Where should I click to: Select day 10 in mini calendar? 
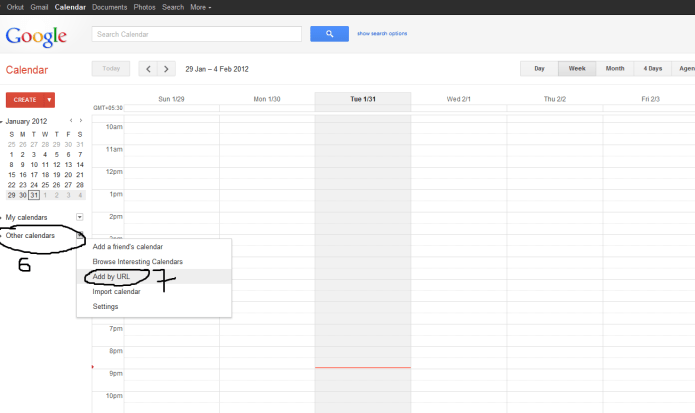pyautogui.click(x=34, y=165)
